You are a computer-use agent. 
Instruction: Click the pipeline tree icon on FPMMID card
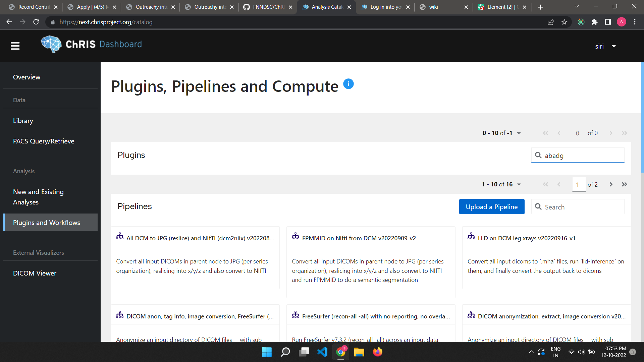click(x=296, y=236)
